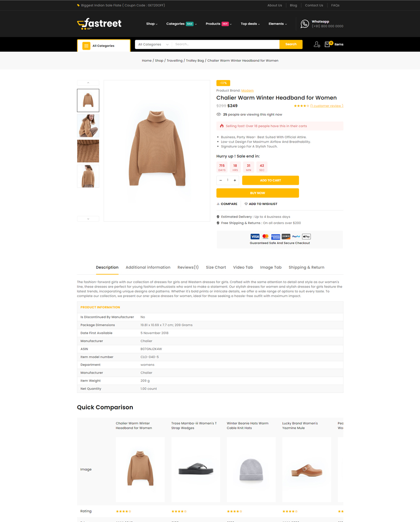
Task: Expand the Elements navigation menu
Action: tap(278, 24)
